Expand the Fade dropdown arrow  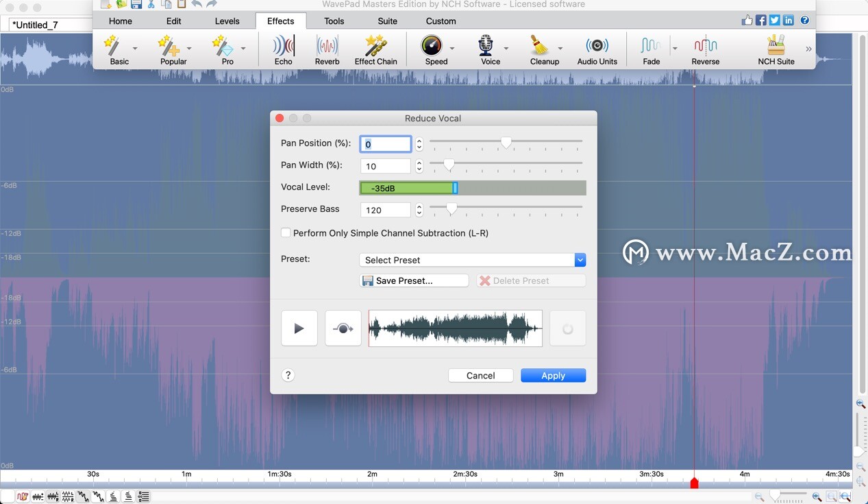675,48
